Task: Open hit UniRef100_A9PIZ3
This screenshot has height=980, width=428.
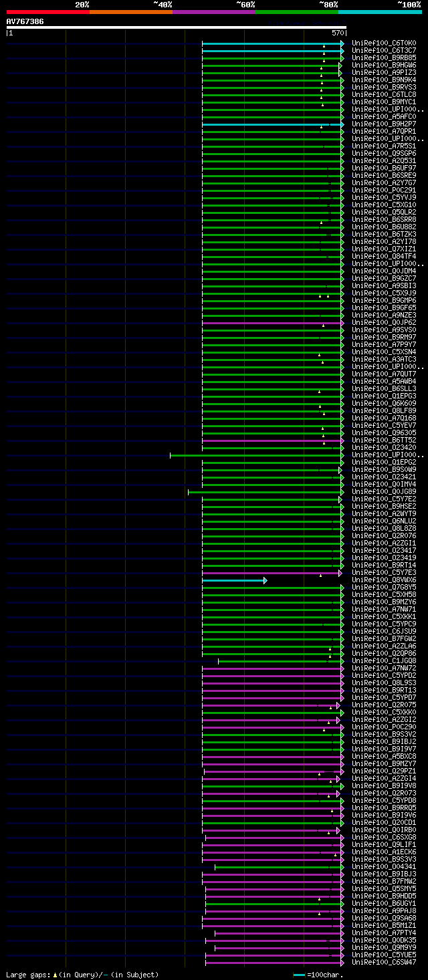Action: (384, 73)
